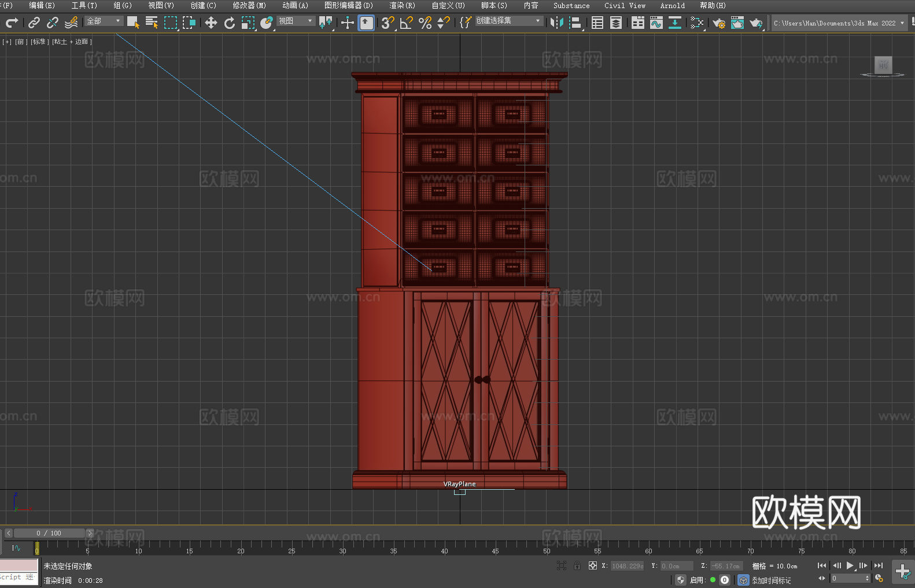The width and height of the screenshot is (915, 588).
Task: Open the 全部 selection filter dropdown
Action: [104, 21]
